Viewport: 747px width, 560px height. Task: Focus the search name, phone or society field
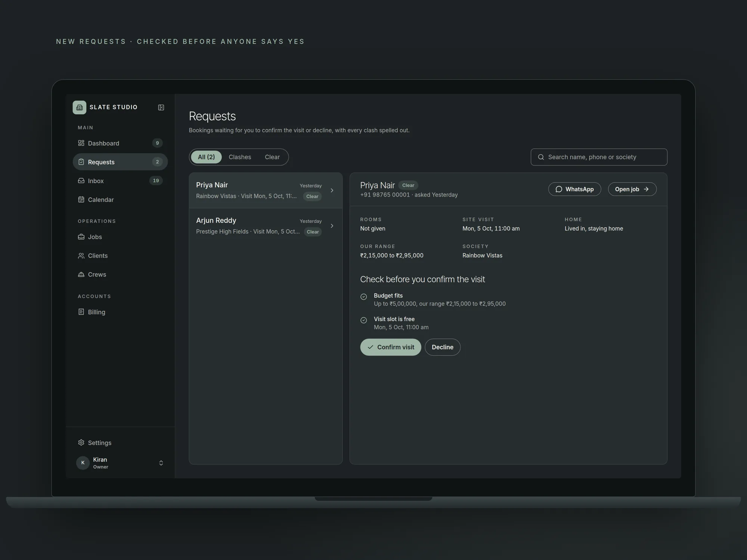point(599,157)
